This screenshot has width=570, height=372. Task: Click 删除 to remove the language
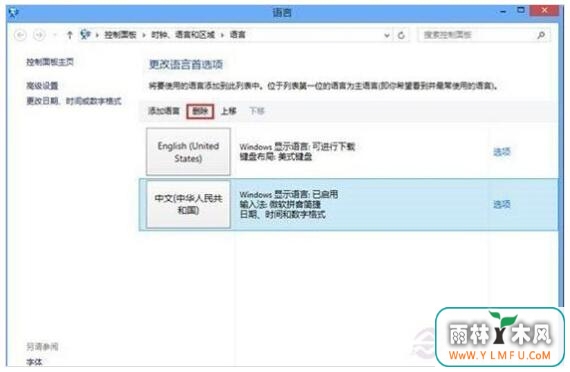[x=200, y=111]
